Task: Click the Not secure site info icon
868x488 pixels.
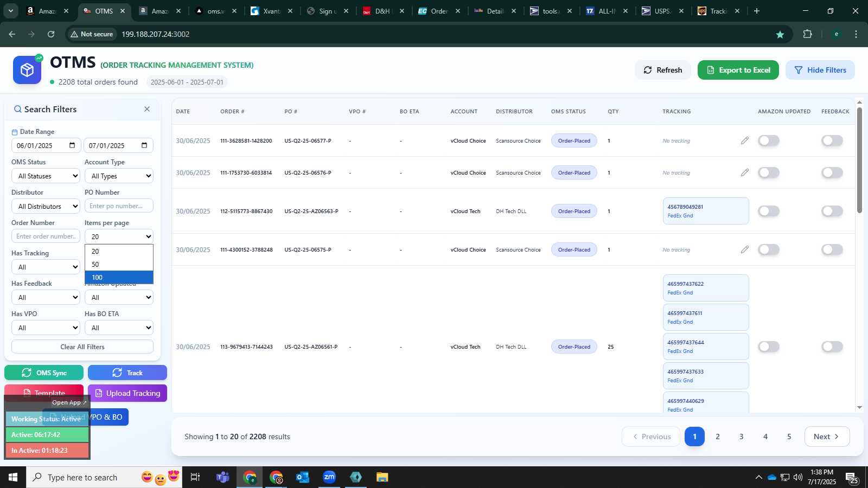Action: click(x=92, y=34)
